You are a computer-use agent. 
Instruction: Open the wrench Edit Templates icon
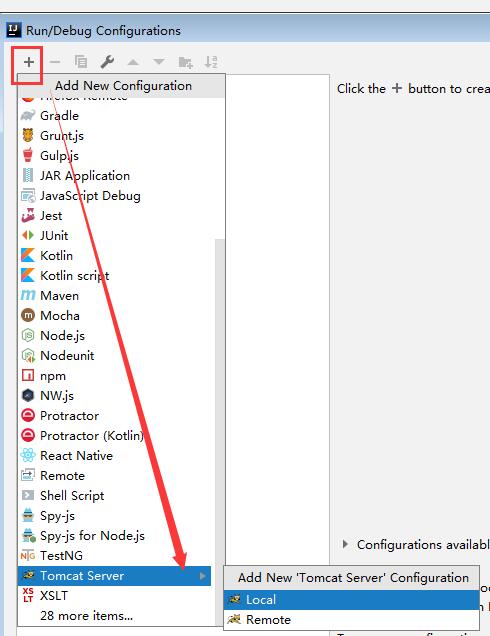click(x=107, y=62)
